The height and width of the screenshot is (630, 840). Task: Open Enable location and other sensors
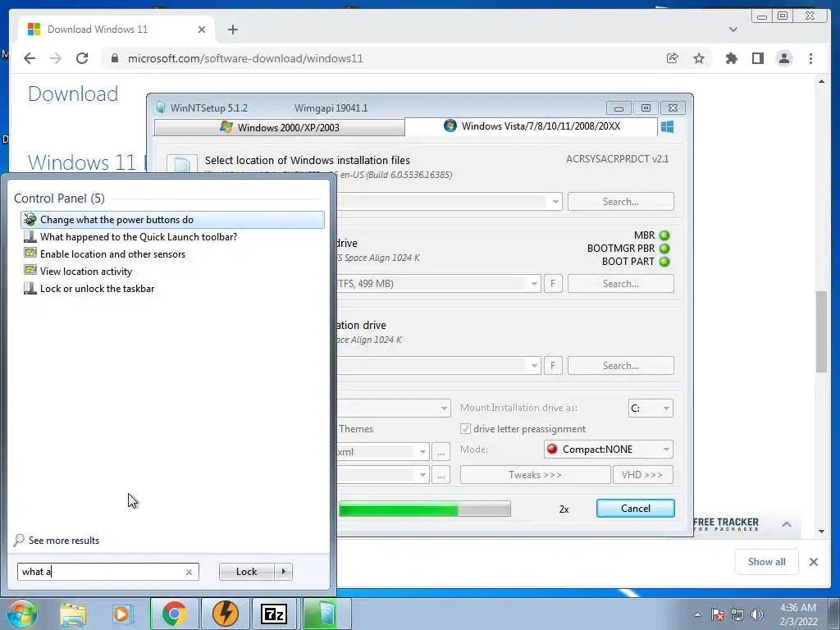tap(172, 254)
